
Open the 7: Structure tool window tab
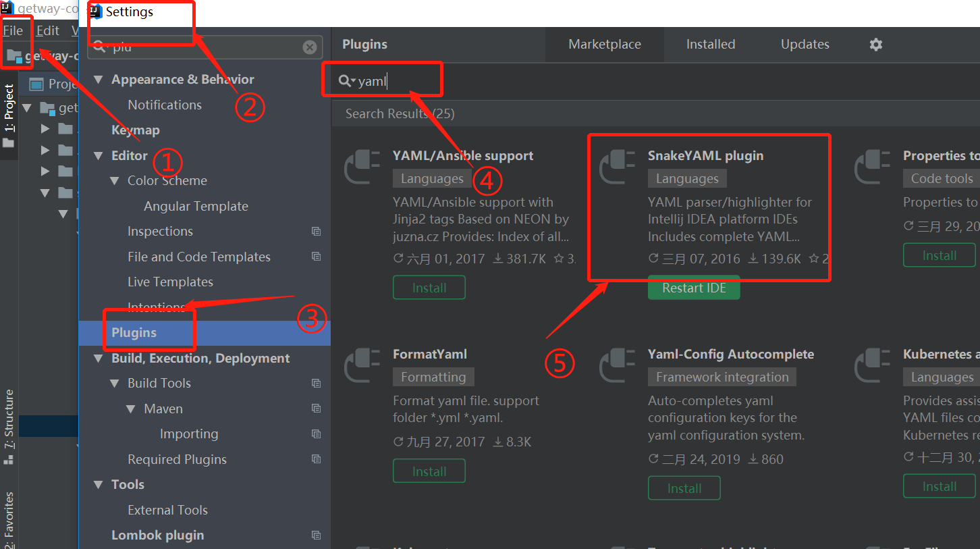click(x=9, y=426)
